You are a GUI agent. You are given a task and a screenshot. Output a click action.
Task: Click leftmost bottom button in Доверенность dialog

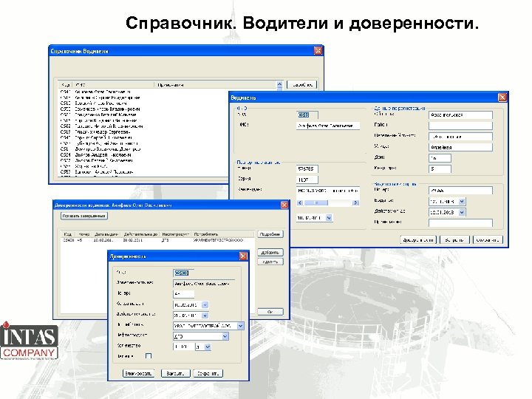coord(138,373)
